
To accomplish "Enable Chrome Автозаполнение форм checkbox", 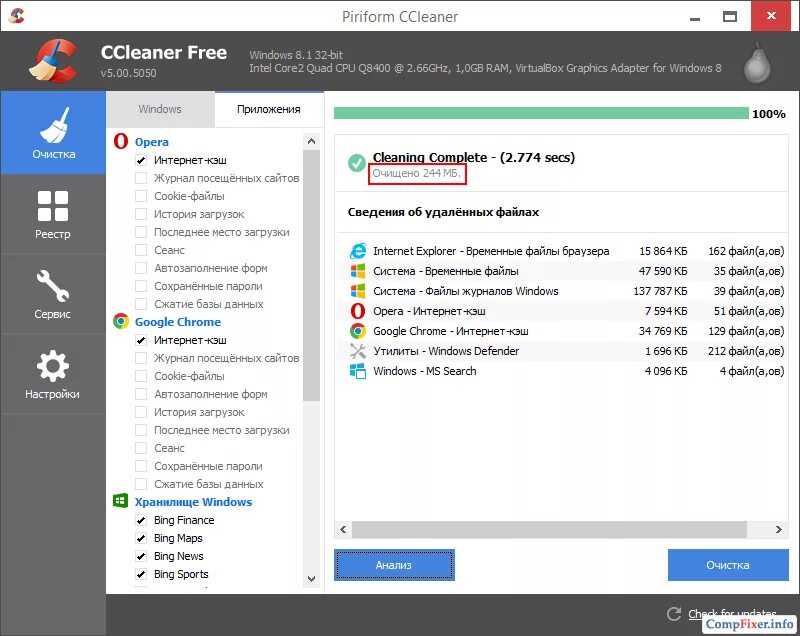I will pos(141,394).
